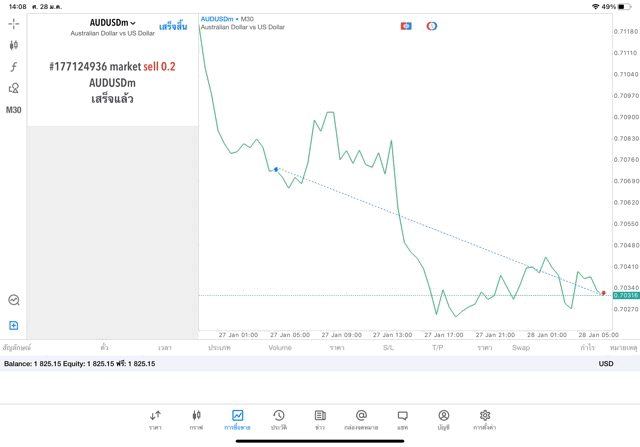Toggle the circular colored icon at chart top
The width and height of the screenshot is (640, 447).
coord(432,26)
